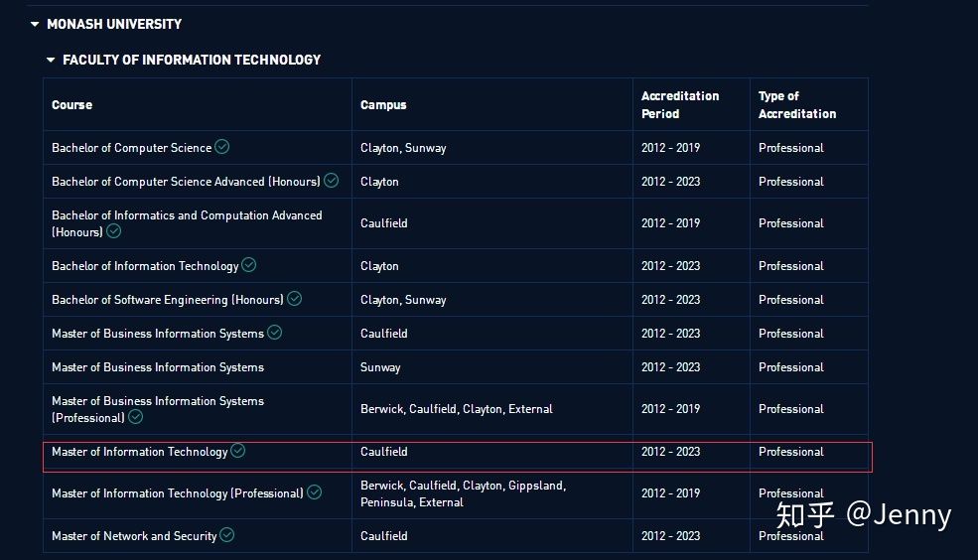Open the Master of Network and Security course
Image resolution: width=978 pixels, height=560 pixels.
134,536
